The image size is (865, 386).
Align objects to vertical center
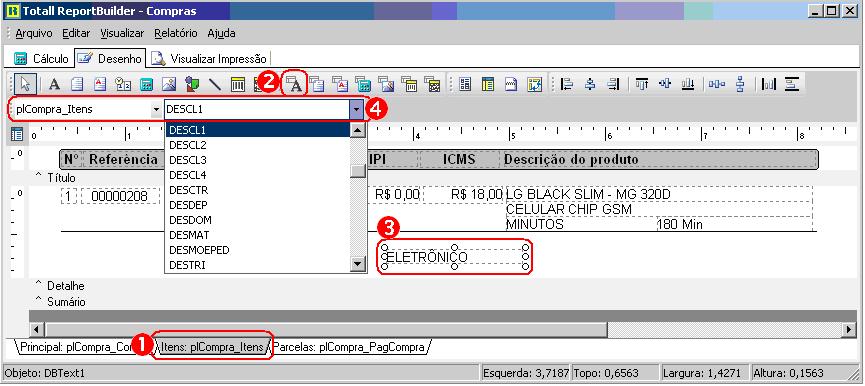pos(665,84)
